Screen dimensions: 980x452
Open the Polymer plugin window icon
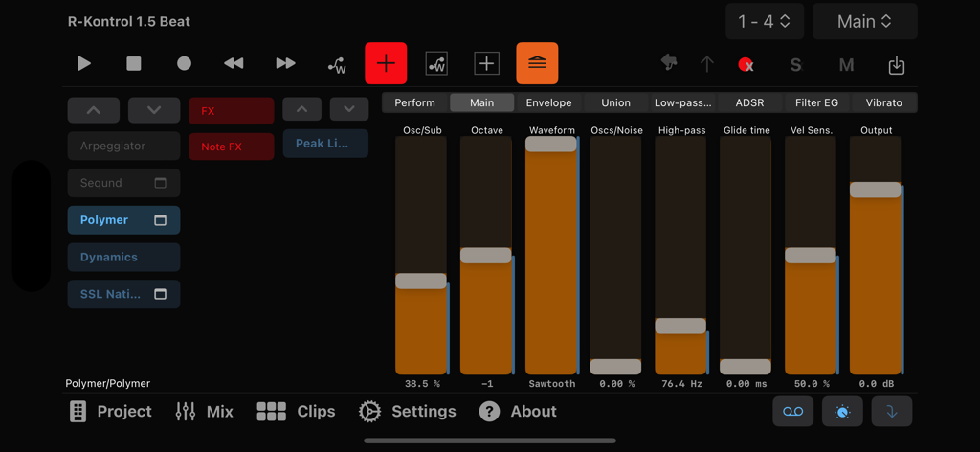(x=161, y=220)
